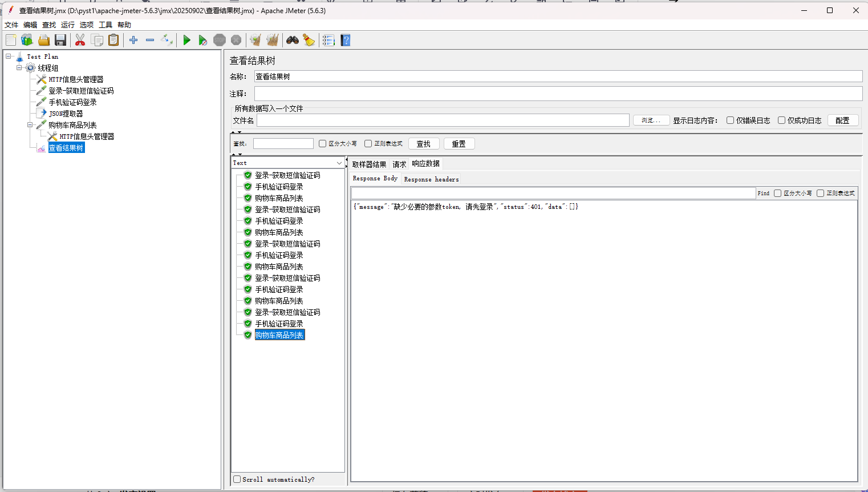Open the 帮助 menu
Screen dimensions: 868x492
click(124, 25)
